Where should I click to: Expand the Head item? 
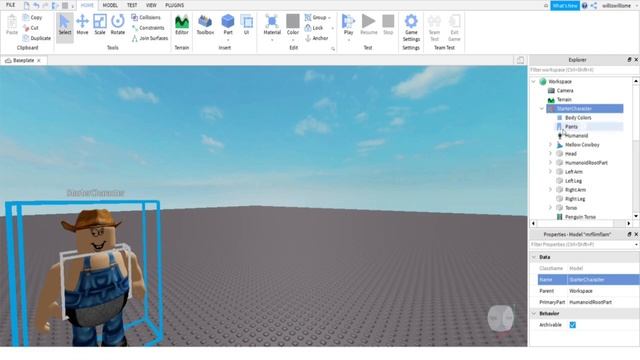point(550,153)
